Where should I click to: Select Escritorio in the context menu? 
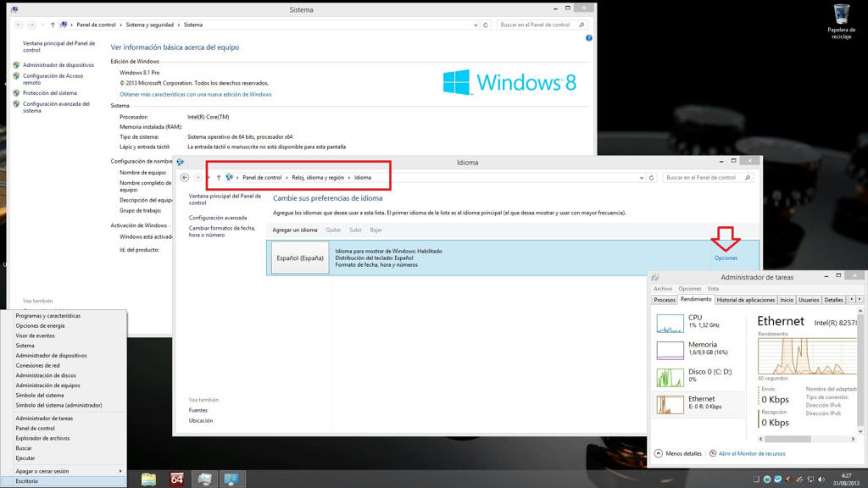[64, 481]
